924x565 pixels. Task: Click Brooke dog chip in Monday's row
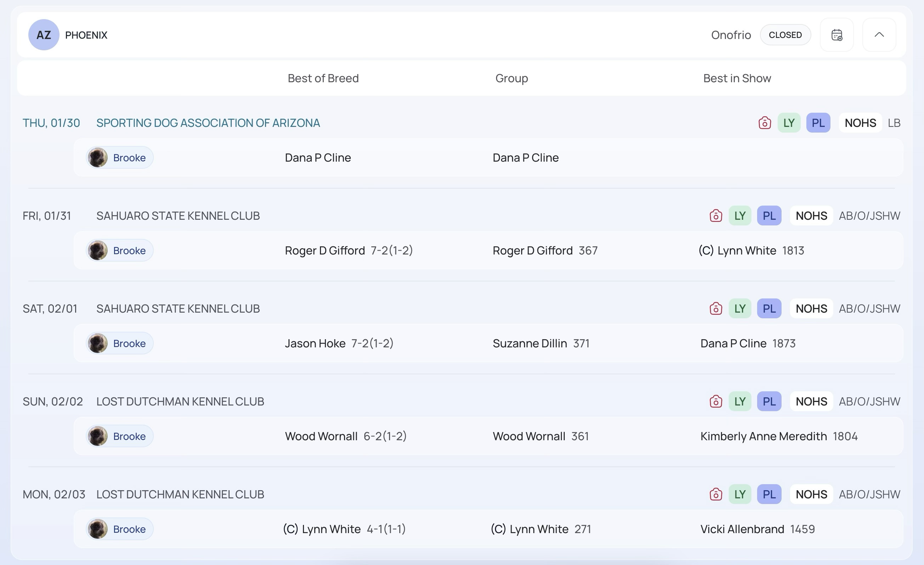tap(120, 529)
